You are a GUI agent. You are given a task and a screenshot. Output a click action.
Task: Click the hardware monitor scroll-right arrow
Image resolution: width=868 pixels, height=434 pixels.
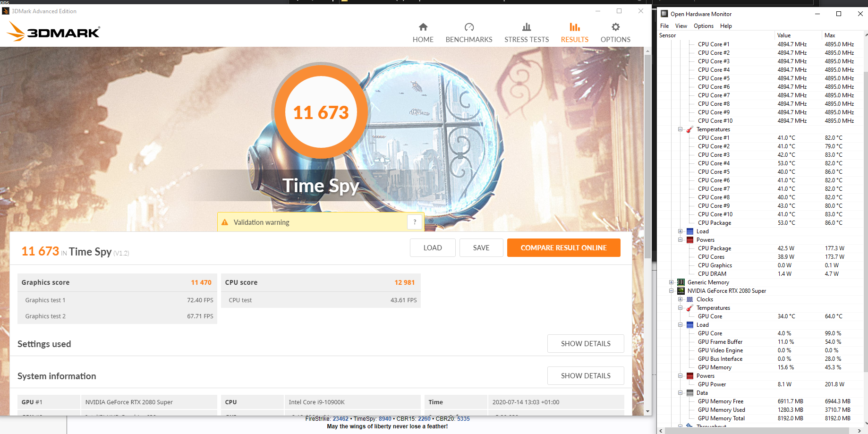coord(859,430)
